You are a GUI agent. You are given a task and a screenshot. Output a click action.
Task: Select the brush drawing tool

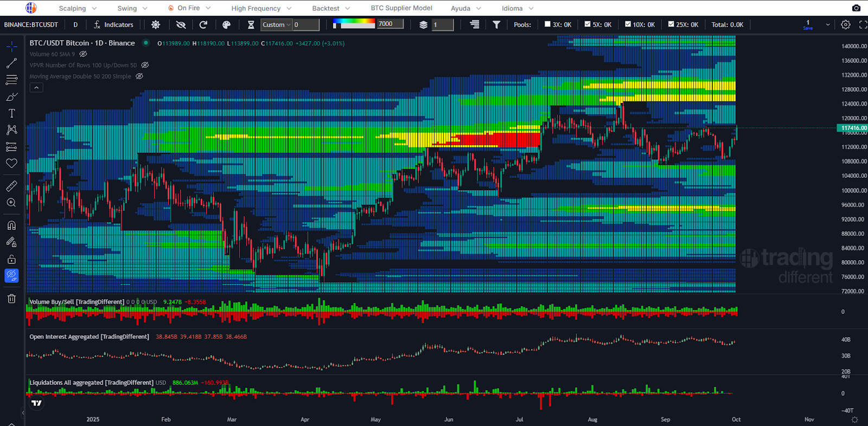point(11,97)
